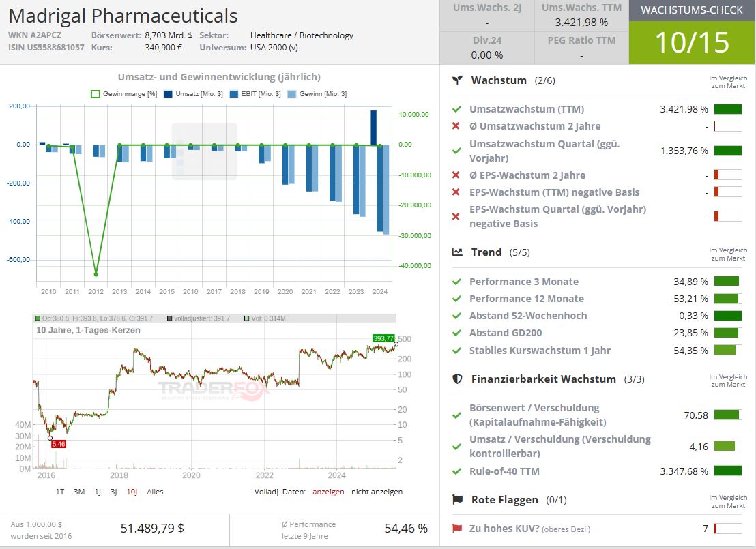
Task: Click the Madrigal Pharmaceuticals title
Action: pyautogui.click(x=123, y=16)
